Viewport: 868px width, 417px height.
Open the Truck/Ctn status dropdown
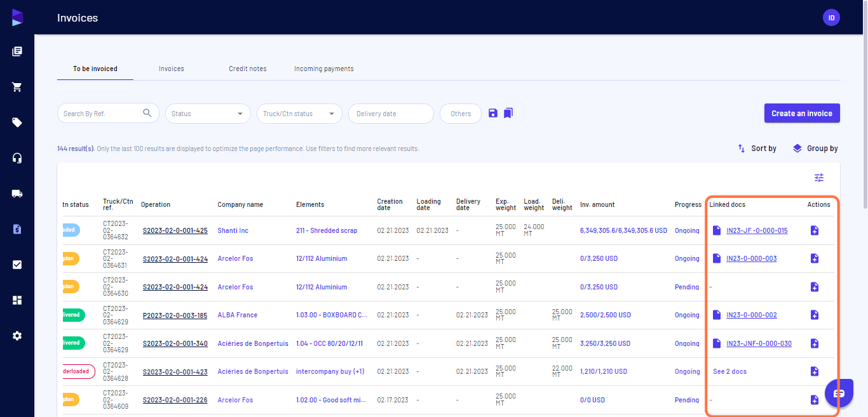299,114
